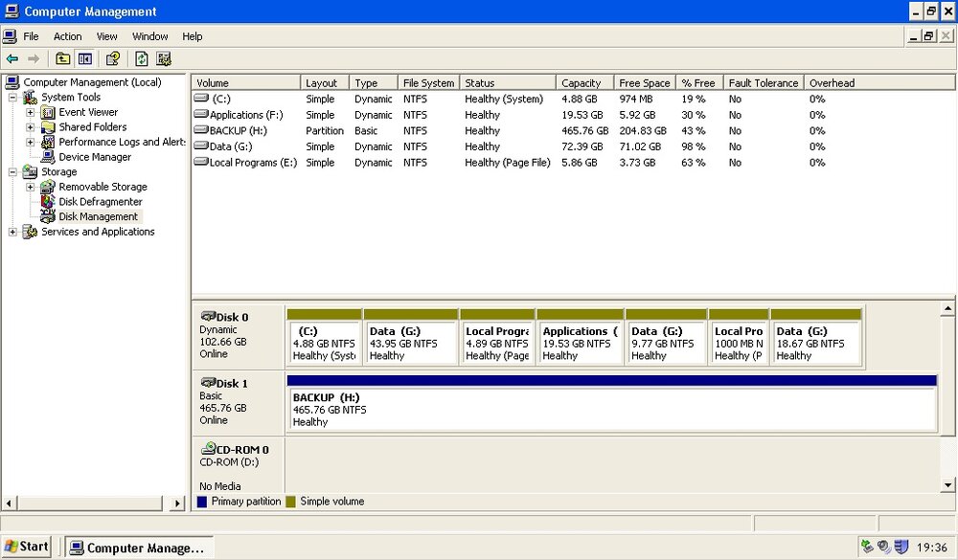Click the Disk Management tree icon

click(x=48, y=216)
